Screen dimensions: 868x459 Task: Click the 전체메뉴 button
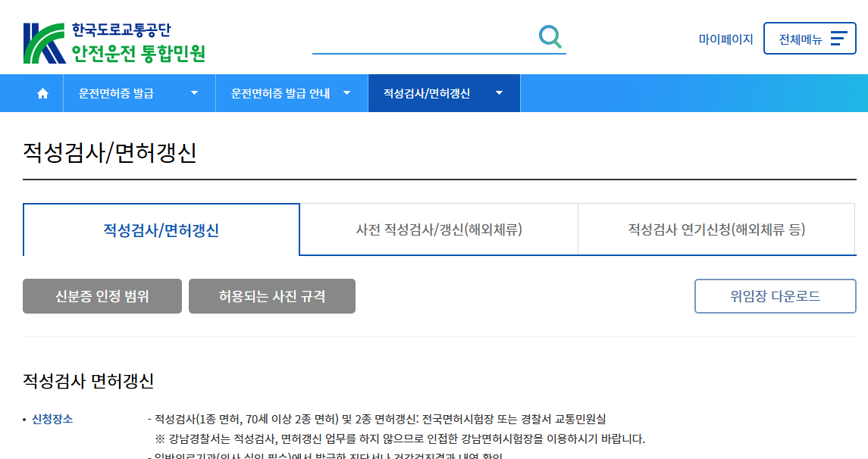pos(810,38)
